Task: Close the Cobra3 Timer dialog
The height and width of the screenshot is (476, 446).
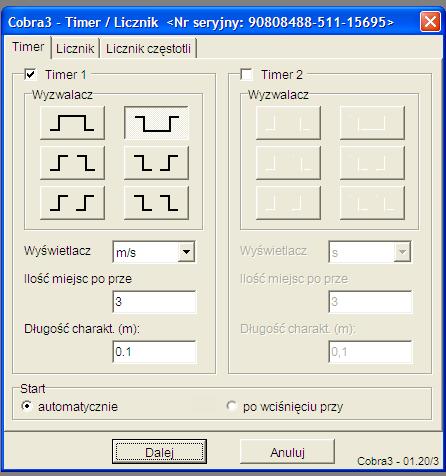Action: (430, 22)
